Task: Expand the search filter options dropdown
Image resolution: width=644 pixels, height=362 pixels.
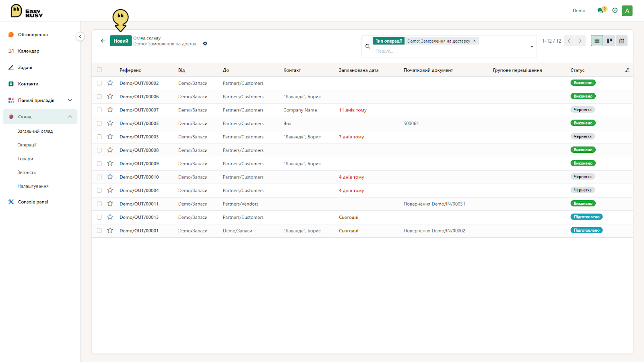Action: tap(532, 46)
